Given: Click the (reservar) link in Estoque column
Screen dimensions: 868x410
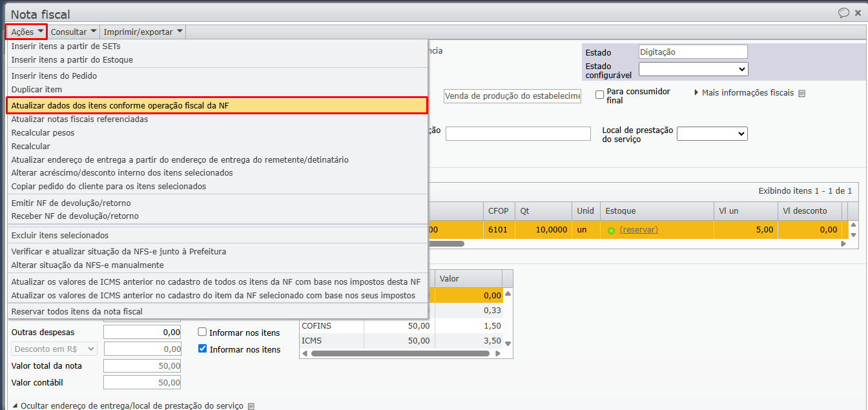Looking at the screenshot, I should [639, 230].
